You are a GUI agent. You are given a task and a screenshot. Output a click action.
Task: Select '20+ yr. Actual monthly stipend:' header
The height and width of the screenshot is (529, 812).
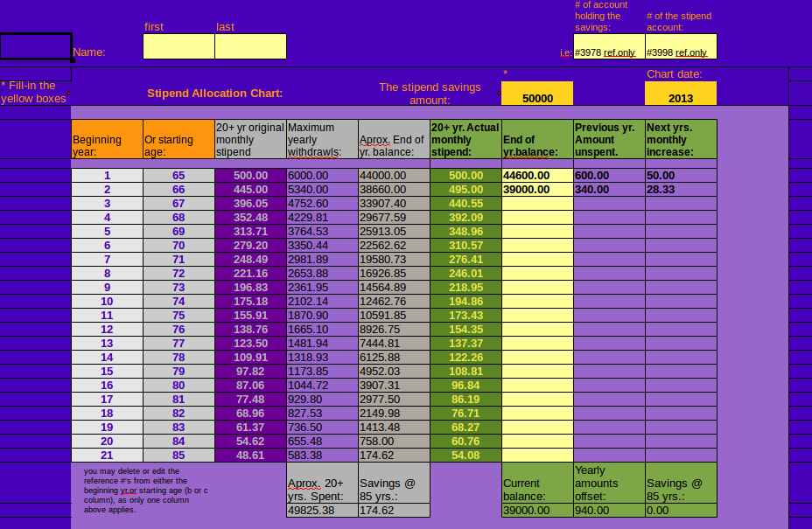[465, 139]
